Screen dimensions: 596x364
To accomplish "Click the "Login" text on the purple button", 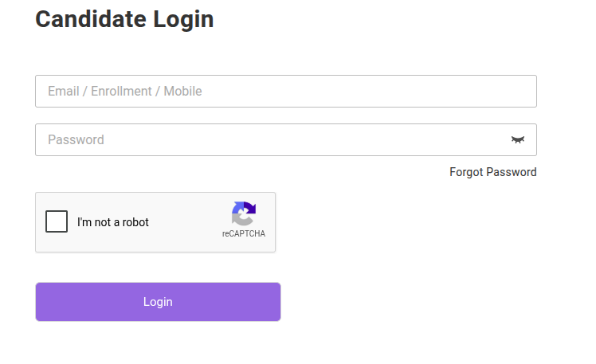I will [x=158, y=302].
